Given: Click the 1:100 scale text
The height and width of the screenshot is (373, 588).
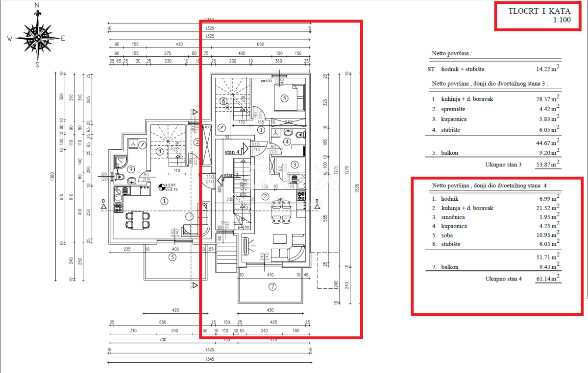Looking at the screenshot, I should pyautogui.click(x=563, y=21).
